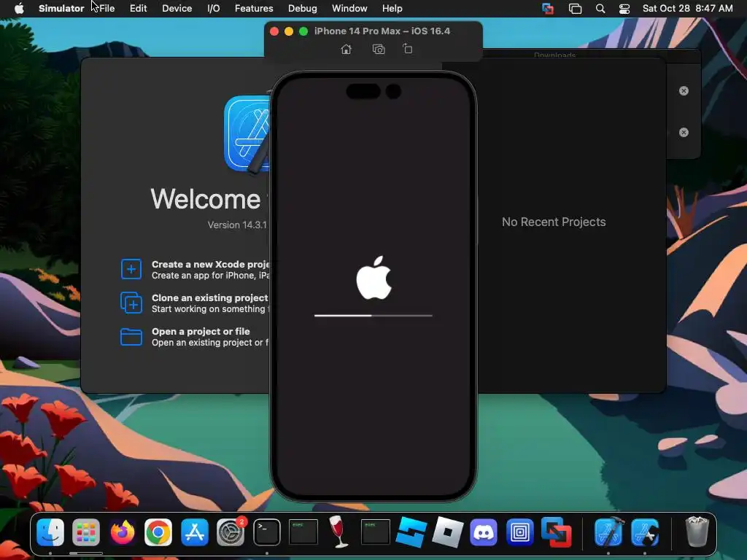Remove first item in Downloads window

click(x=684, y=90)
